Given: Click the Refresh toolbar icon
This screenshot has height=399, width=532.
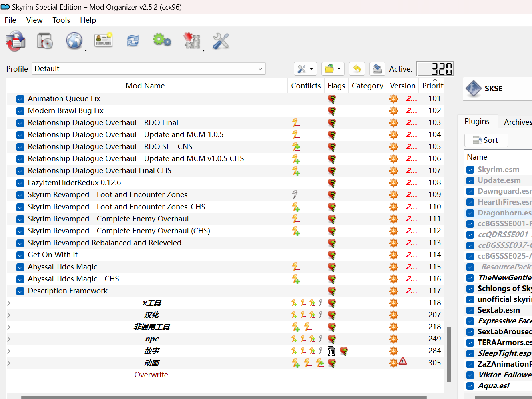Looking at the screenshot, I should [x=133, y=41].
